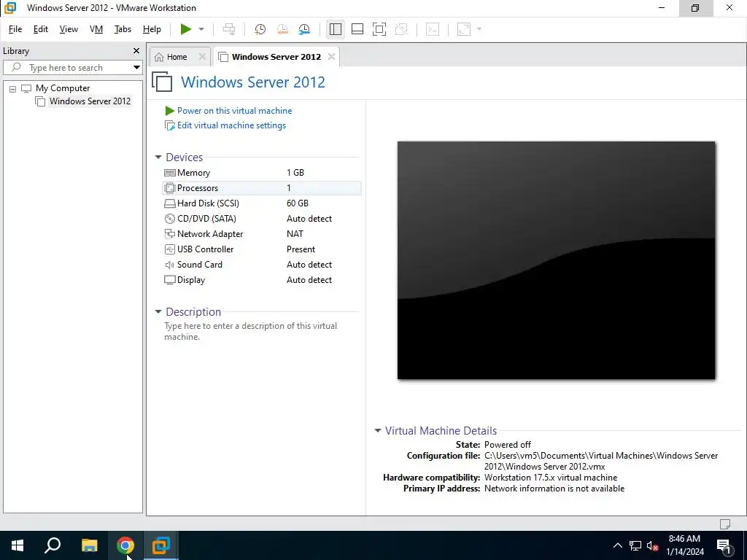Open the power options dropdown arrow
This screenshot has width=747, height=560.
201,29
